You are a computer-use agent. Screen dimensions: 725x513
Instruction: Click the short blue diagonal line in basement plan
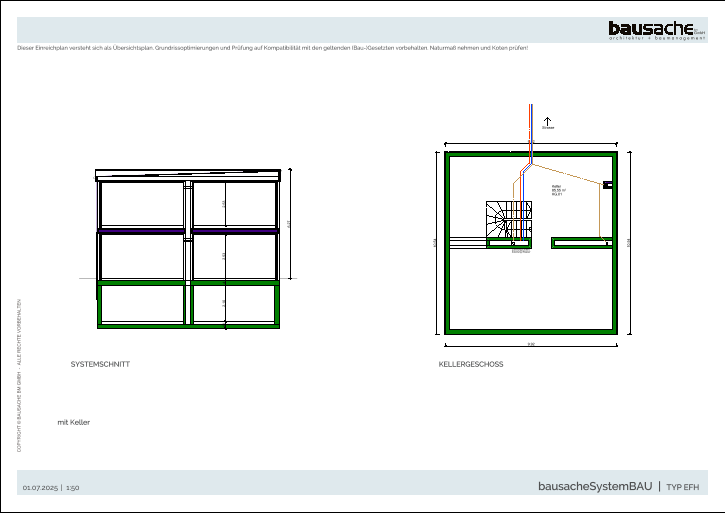click(x=526, y=168)
